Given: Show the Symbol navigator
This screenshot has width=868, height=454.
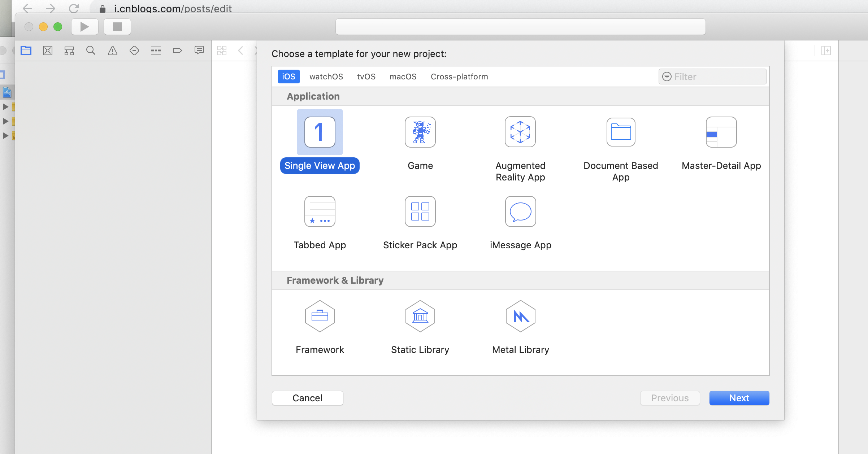Looking at the screenshot, I should coord(69,51).
